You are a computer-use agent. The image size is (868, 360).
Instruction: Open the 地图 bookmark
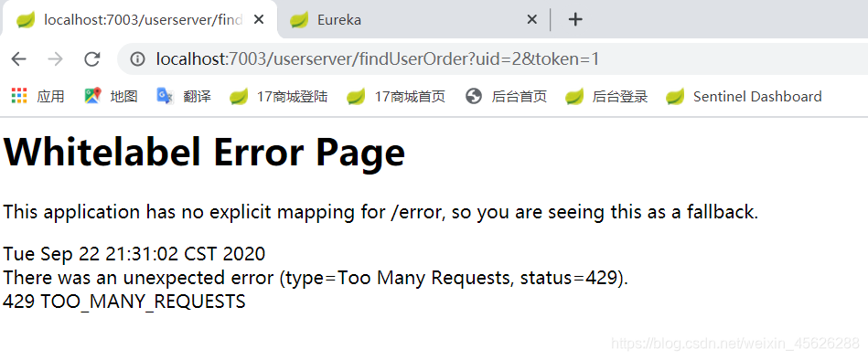click(111, 96)
